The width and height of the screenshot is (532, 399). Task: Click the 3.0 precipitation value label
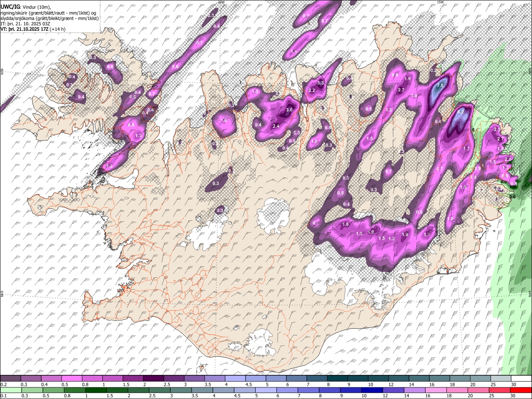[289, 110]
